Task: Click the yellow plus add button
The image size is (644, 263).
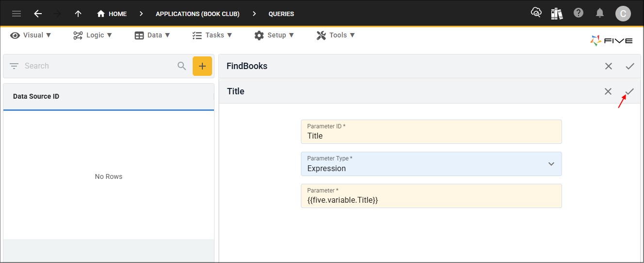Action: pyautogui.click(x=202, y=66)
